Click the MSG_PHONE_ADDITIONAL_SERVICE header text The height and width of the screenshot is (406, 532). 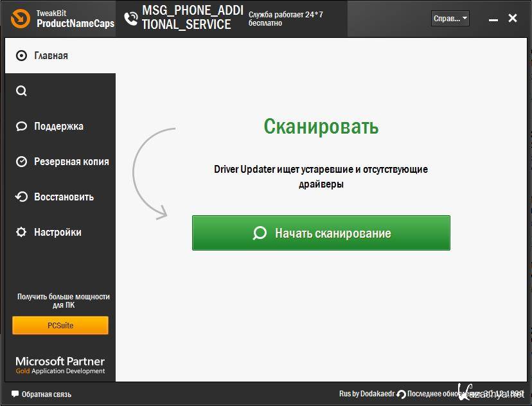click(186, 18)
